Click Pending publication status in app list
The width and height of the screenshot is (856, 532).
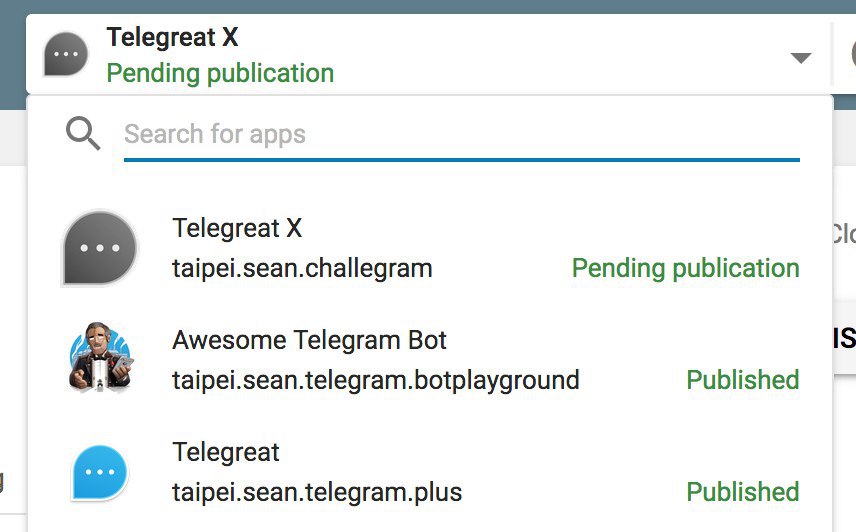(x=685, y=268)
